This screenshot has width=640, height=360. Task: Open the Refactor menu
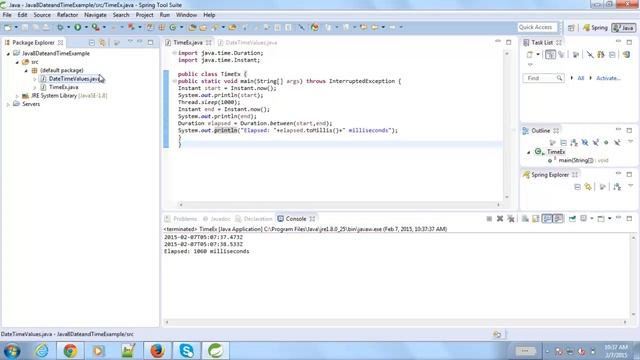pos(67,15)
